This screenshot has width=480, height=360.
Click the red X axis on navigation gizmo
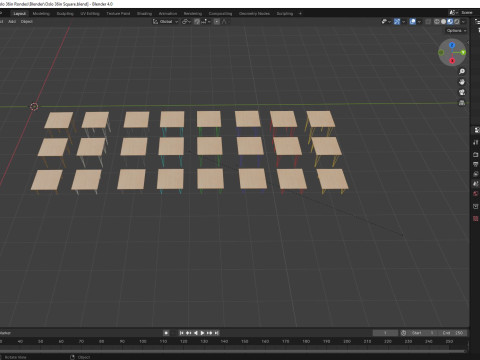click(x=452, y=61)
